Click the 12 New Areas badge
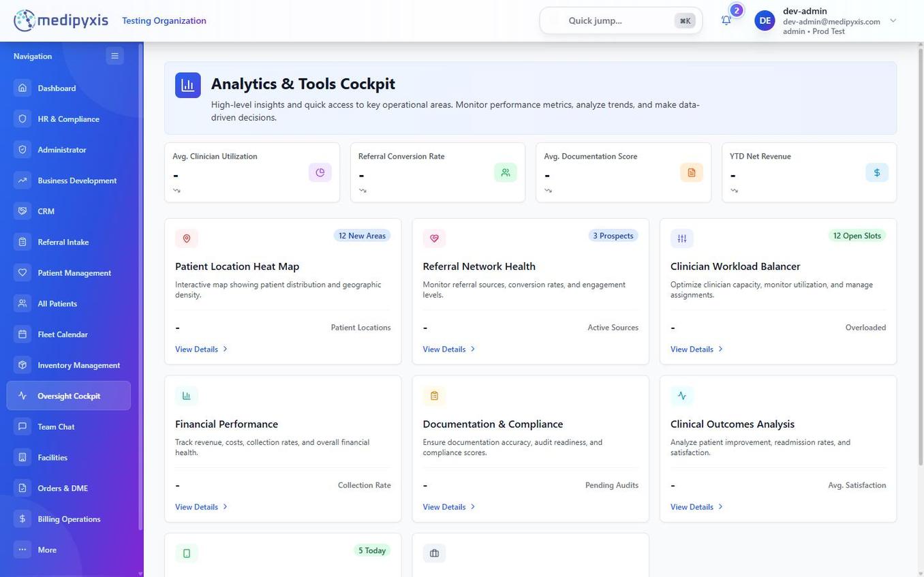The image size is (924, 577). tap(362, 236)
